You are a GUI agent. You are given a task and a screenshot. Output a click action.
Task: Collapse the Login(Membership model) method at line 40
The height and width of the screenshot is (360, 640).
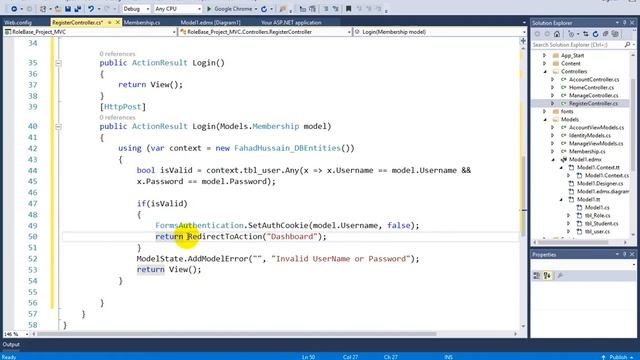(x=58, y=127)
